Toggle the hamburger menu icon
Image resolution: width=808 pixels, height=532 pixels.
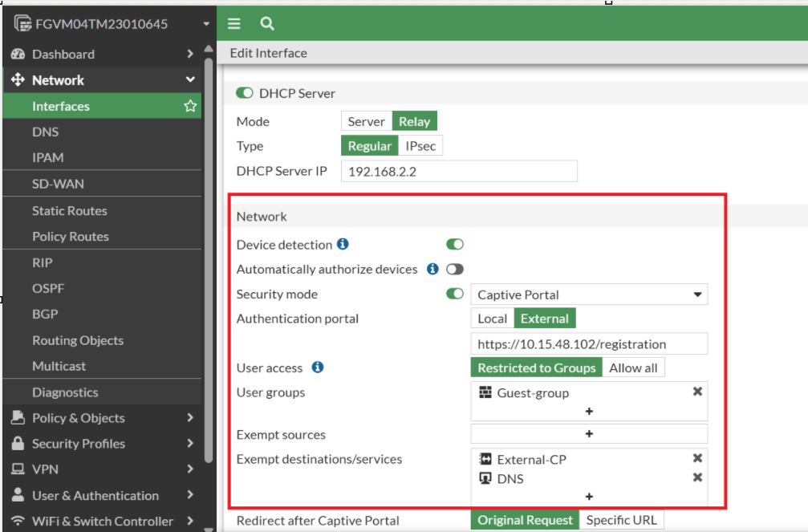(x=234, y=24)
